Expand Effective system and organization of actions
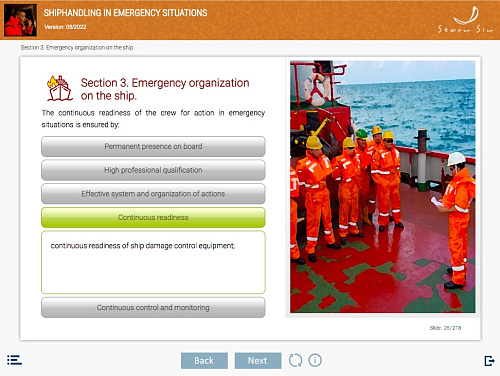Viewport: 500px width, 376px height. 153,194
